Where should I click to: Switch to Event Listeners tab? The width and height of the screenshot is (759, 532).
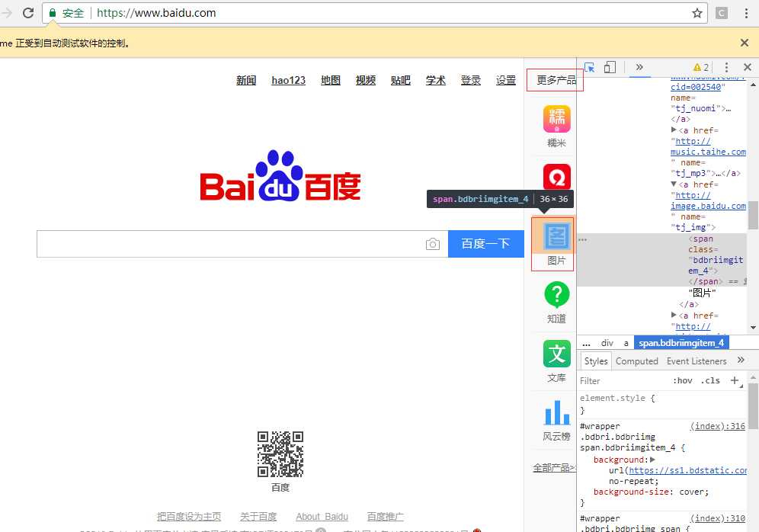[x=697, y=361]
